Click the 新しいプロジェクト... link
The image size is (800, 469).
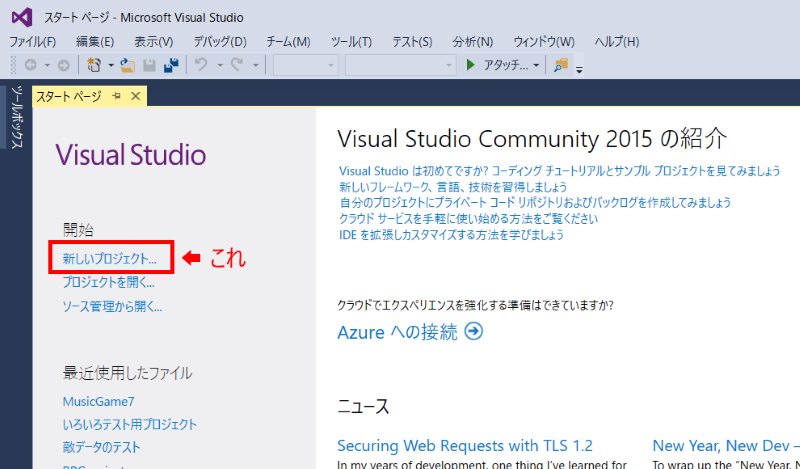(x=110, y=259)
